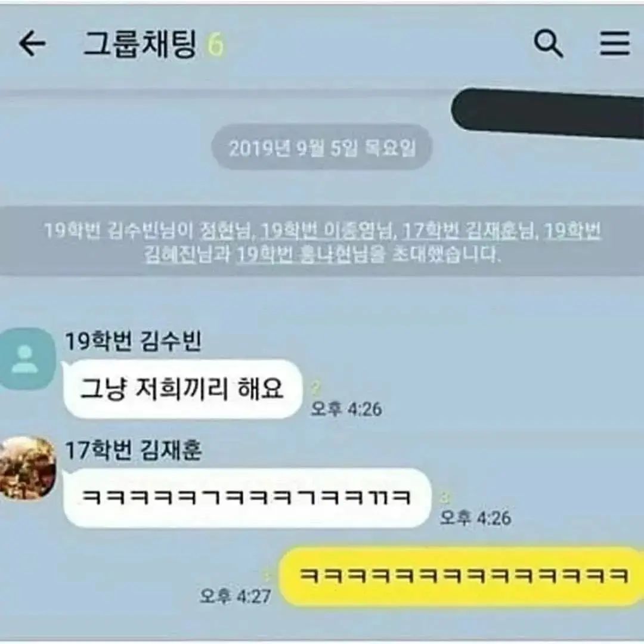The height and width of the screenshot is (644, 644).
Task: Tap the sender name 19학번 김수빈
Action: click(134, 341)
